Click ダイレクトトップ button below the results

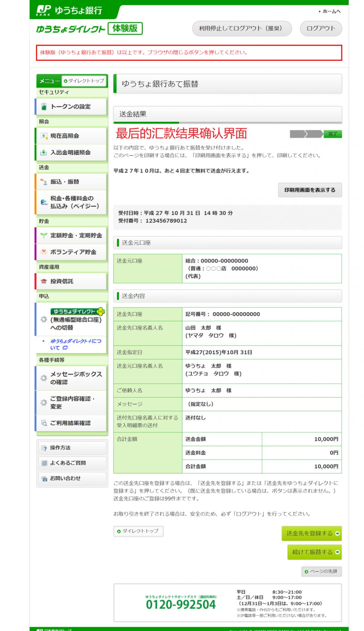click(x=139, y=531)
